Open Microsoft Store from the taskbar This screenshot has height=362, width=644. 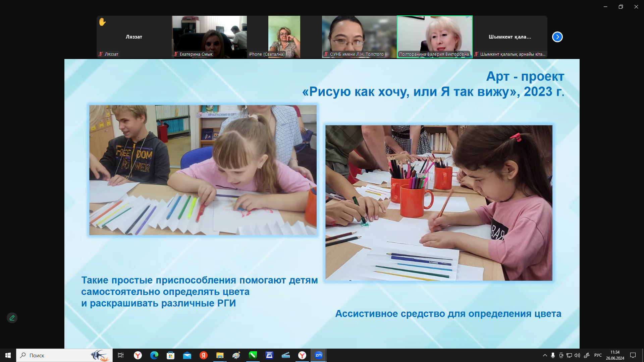(171, 355)
